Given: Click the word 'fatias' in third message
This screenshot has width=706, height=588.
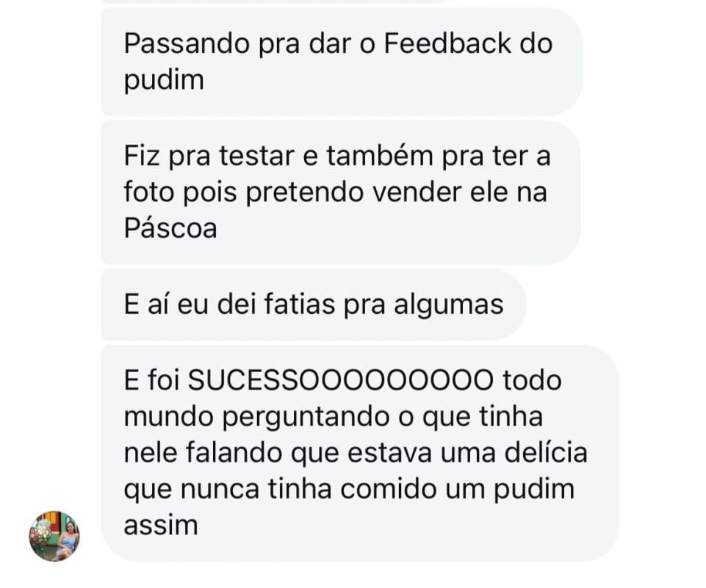Looking at the screenshot, I should (x=300, y=304).
